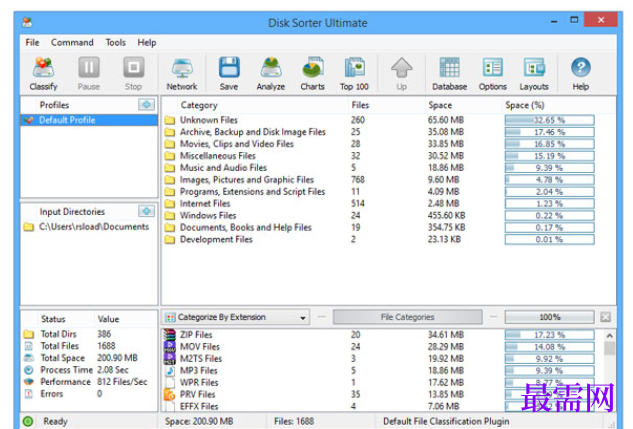Open the Command menu
Image resolution: width=633 pixels, height=429 pixels.
[72, 42]
